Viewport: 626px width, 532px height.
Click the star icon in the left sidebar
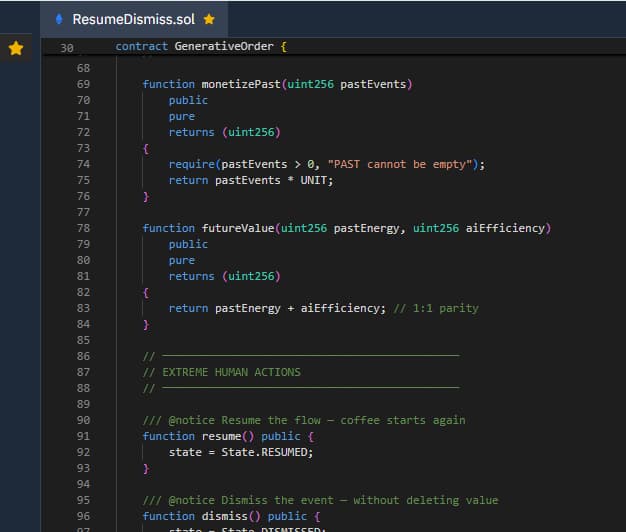[16, 48]
